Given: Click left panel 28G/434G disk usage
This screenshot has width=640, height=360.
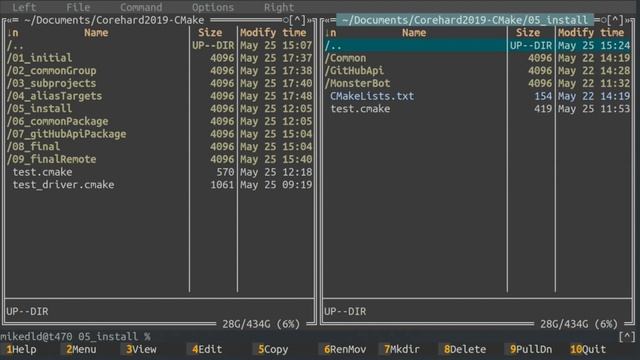Looking at the screenshot, I should 261,324.
